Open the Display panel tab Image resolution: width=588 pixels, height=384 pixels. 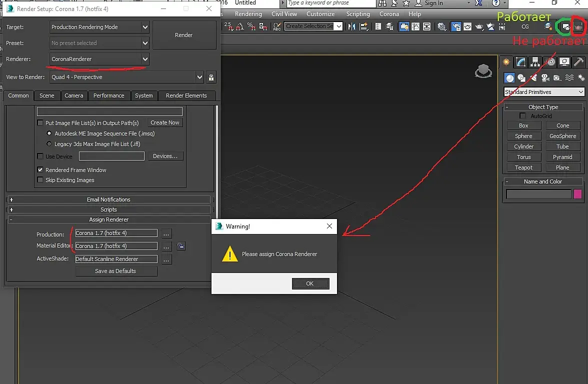tap(564, 62)
